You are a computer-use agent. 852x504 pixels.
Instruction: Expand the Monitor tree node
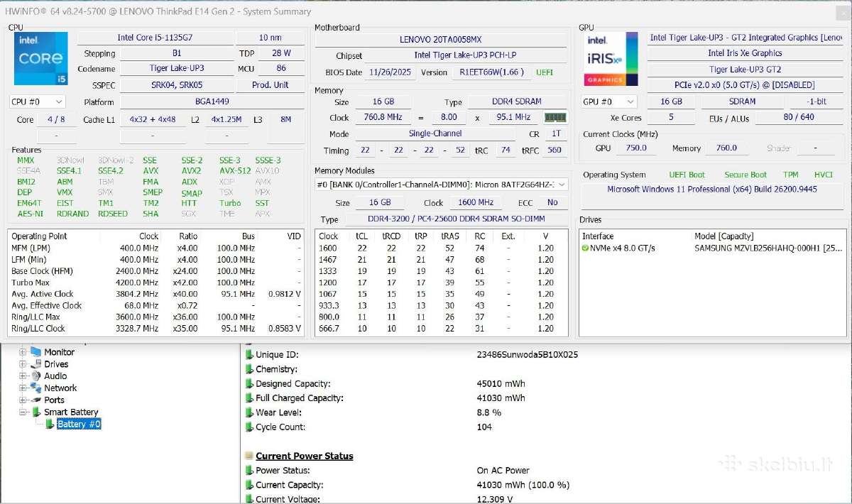(x=23, y=352)
